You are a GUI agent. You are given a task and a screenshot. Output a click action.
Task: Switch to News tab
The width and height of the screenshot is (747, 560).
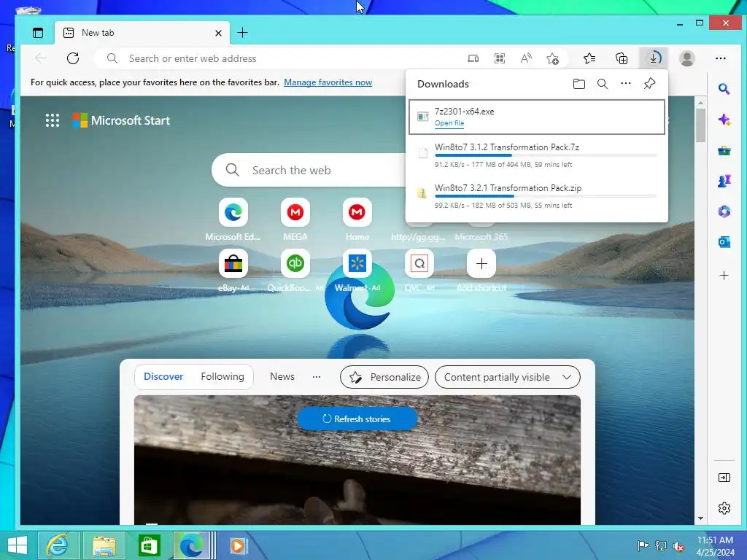282,377
